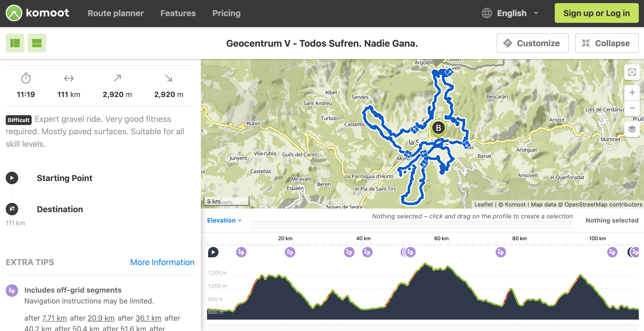Zoom in on the map
This screenshot has width=644, height=331.
click(x=632, y=93)
